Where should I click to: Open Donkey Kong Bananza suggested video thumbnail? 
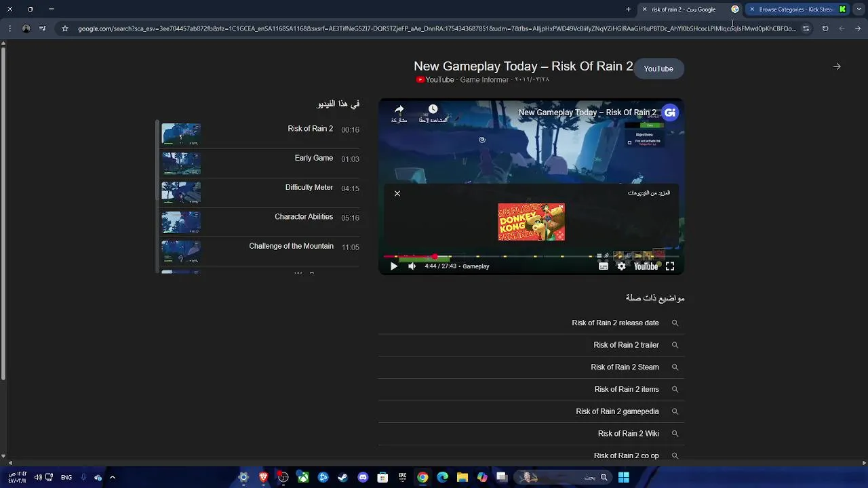pos(532,222)
